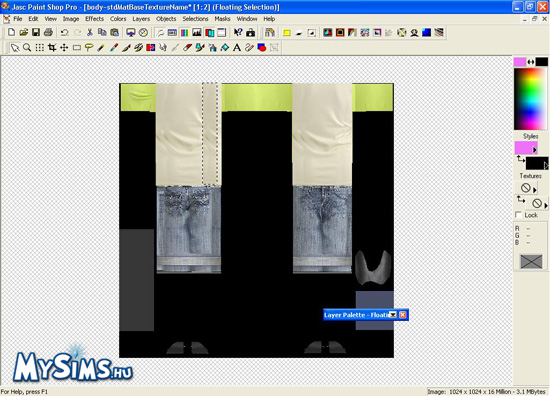The width and height of the screenshot is (550, 396).
Task: Swap foreground and background styles arrow
Action: 521,160
